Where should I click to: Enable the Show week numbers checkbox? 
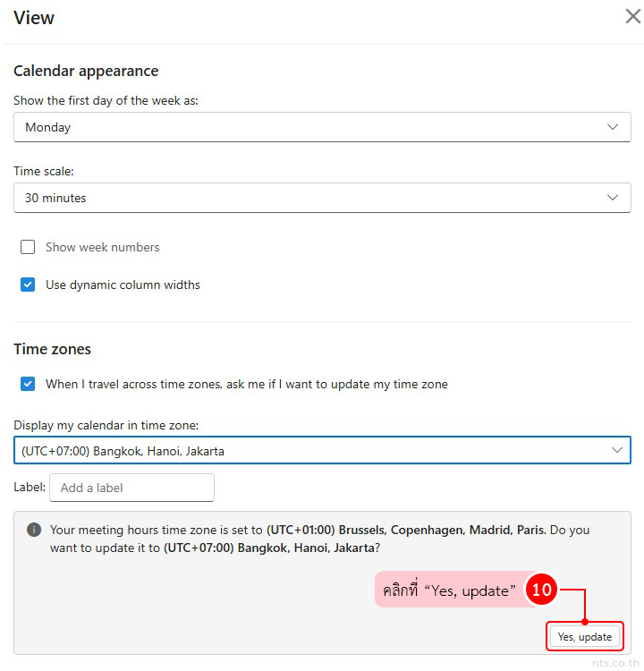click(x=28, y=247)
